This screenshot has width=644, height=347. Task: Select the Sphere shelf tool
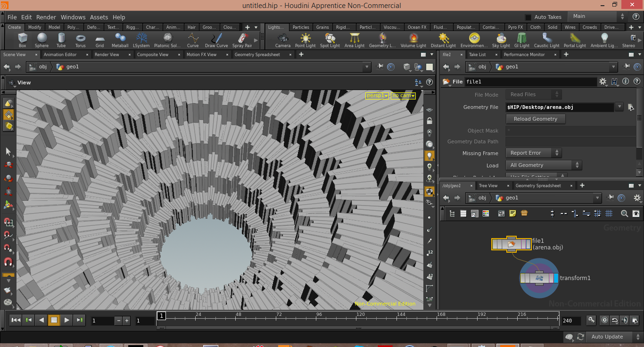pyautogui.click(x=41, y=40)
